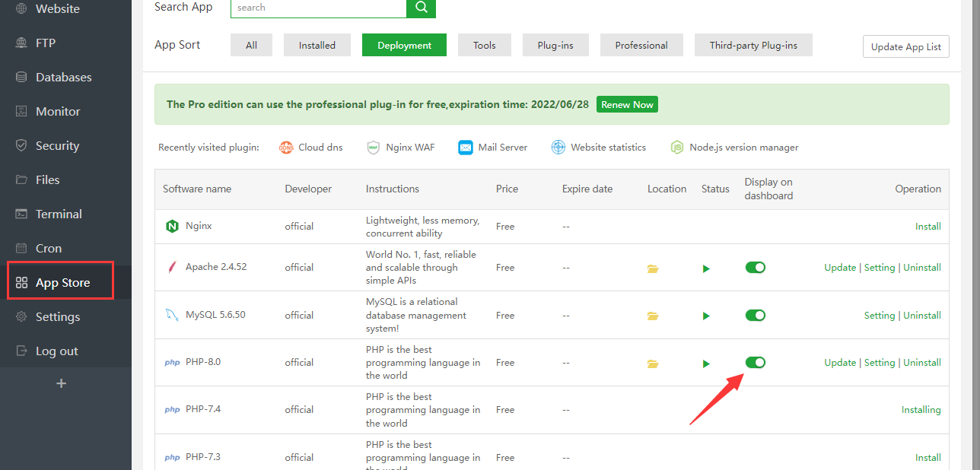
Task: Click the PHP-8.0 php logo icon
Action: (x=172, y=363)
